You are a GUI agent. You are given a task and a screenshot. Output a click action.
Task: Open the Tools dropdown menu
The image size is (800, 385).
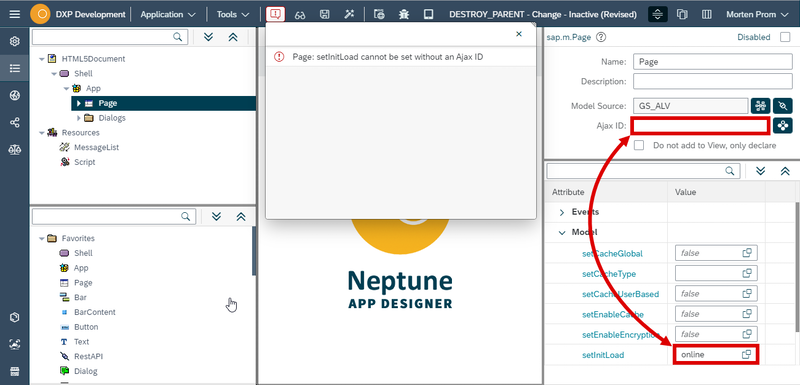pos(233,14)
